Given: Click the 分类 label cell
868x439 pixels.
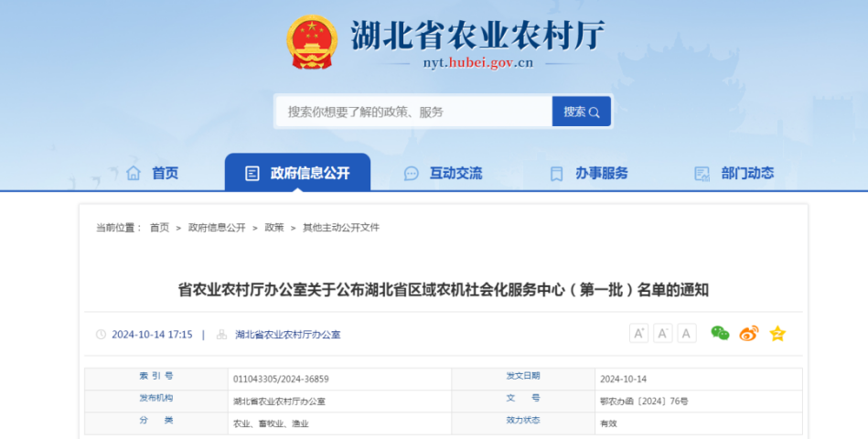Looking at the screenshot, I should tap(156, 423).
